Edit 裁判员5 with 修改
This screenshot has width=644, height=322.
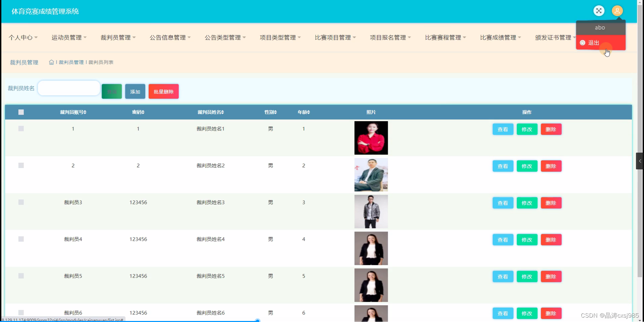click(x=527, y=276)
